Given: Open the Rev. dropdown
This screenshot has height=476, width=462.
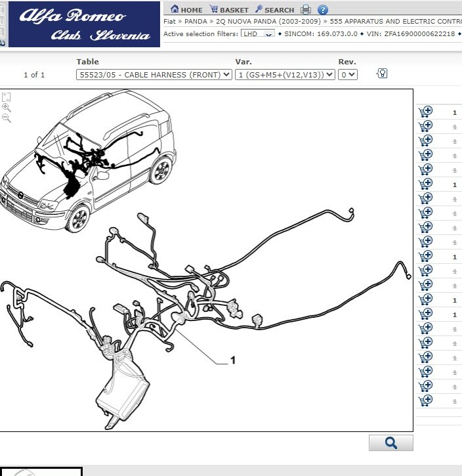Looking at the screenshot, I should tap(348, 75).
